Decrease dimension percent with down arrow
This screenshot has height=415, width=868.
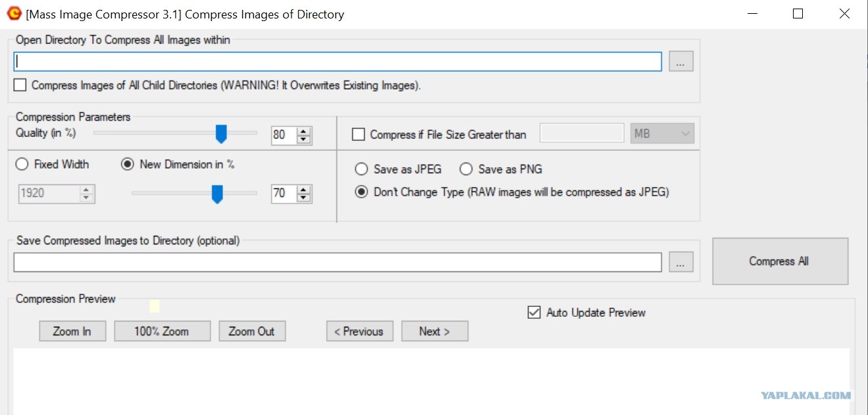303,198
